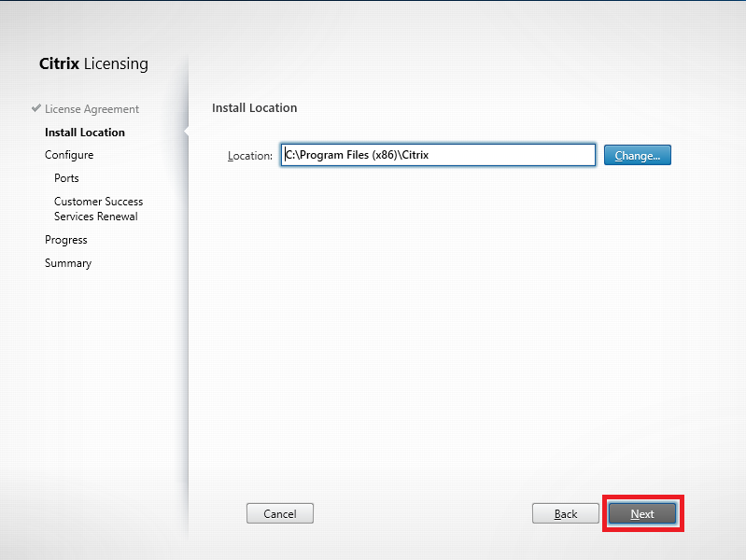Click the Location field label

click(x=249, y=156)
